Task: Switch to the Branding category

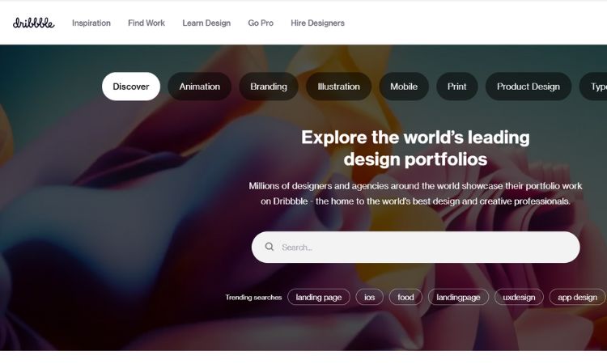Action: pos(269,87)
